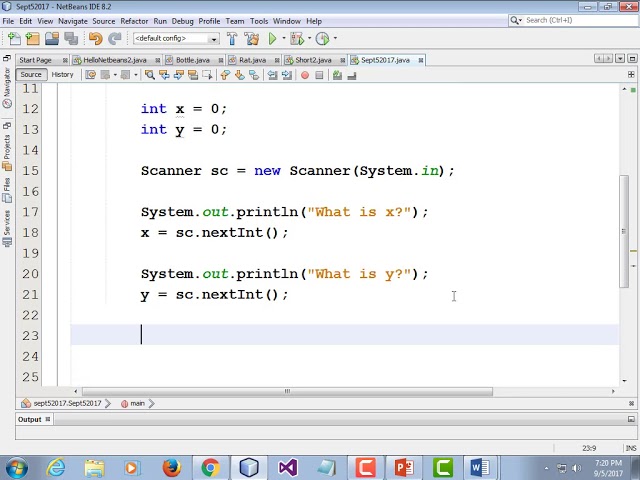Open the Refactor menu
This screenshot has height=480, width=640.
134,21
